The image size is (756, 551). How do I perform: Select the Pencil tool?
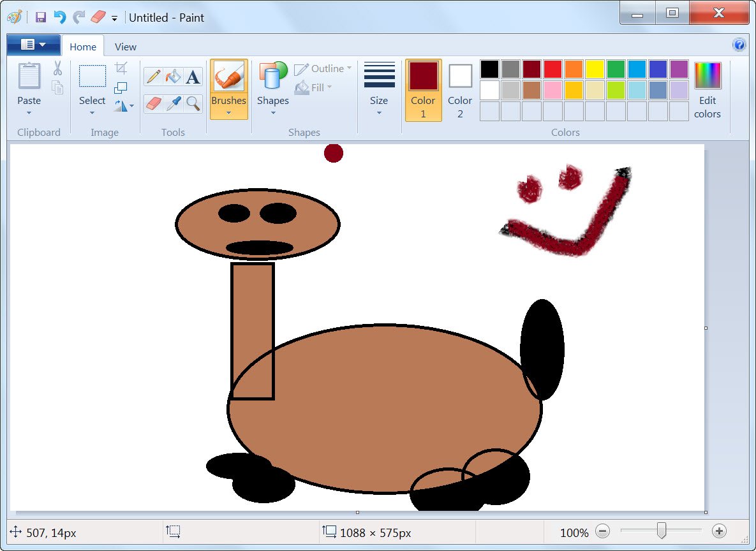click(153, 77)
